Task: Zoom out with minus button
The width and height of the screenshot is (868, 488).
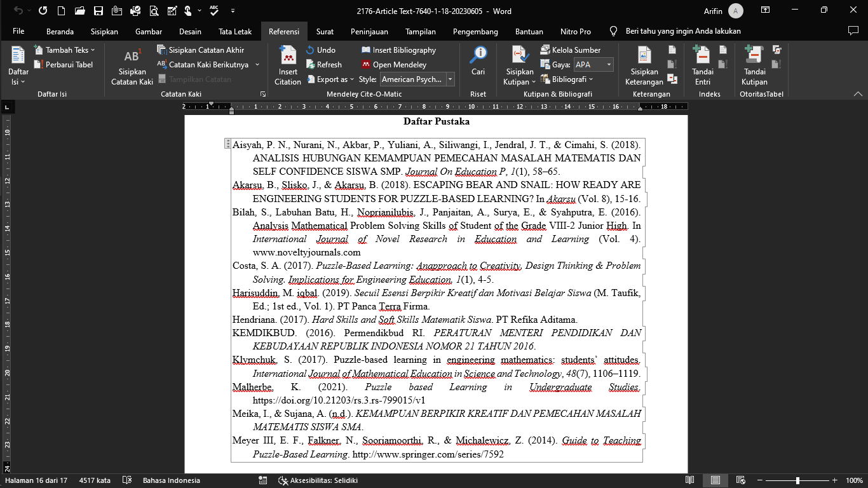Action: click(x=760, y=480)
